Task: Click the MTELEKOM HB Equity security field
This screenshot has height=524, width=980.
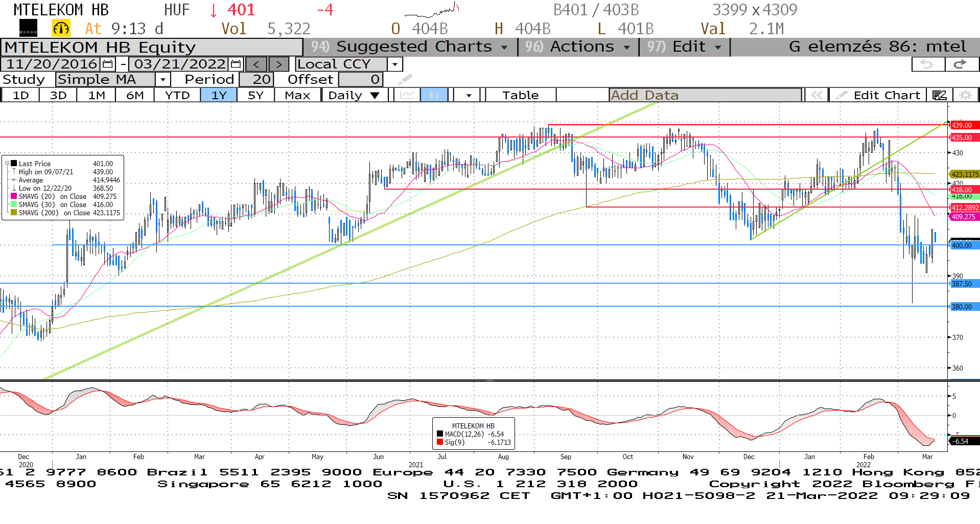Action: (152, 47)
